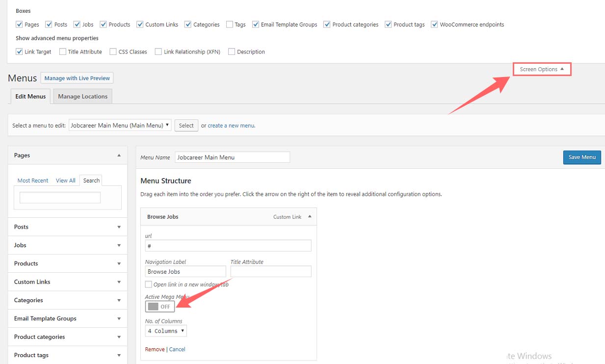Select the View All tab in Pages
The width and height of the screenshot is (605, 364).
click(x=65, y=181)
